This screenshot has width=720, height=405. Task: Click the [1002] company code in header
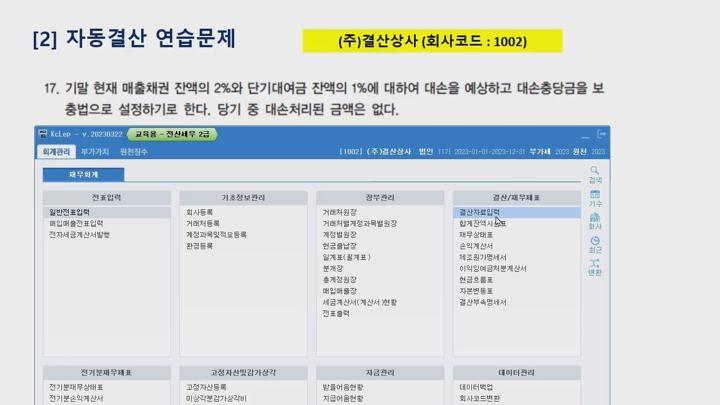point(350,152)
